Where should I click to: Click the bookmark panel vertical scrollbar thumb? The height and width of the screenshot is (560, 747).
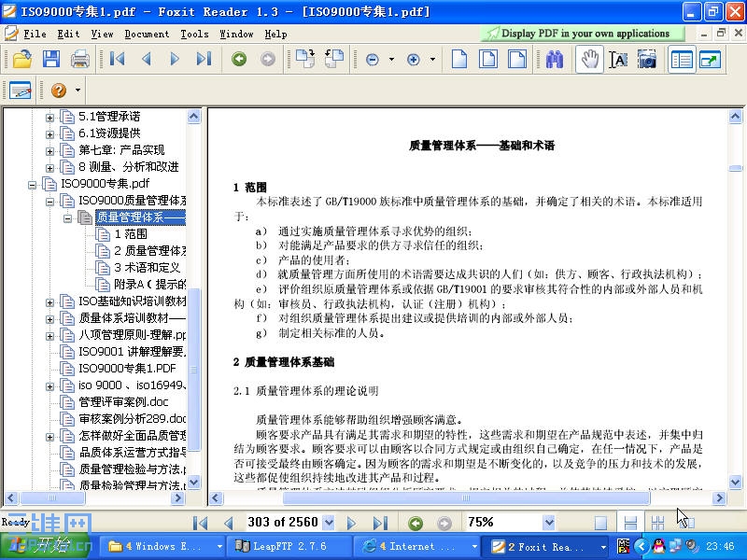click(x=193, y=370)
